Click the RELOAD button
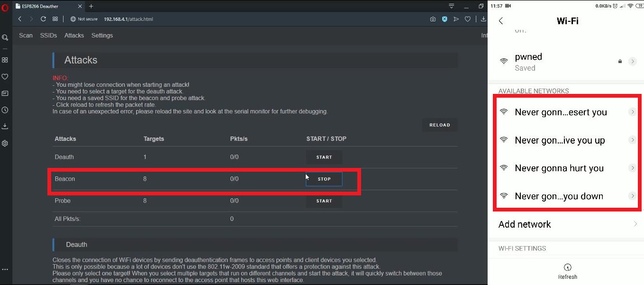 click(x=440, y=125)
